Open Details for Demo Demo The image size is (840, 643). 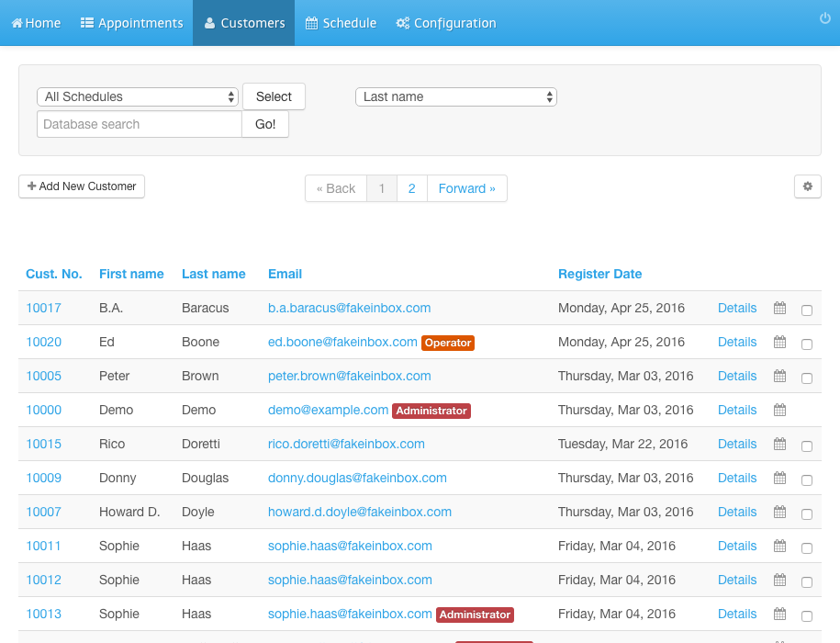tap(737, 410)
